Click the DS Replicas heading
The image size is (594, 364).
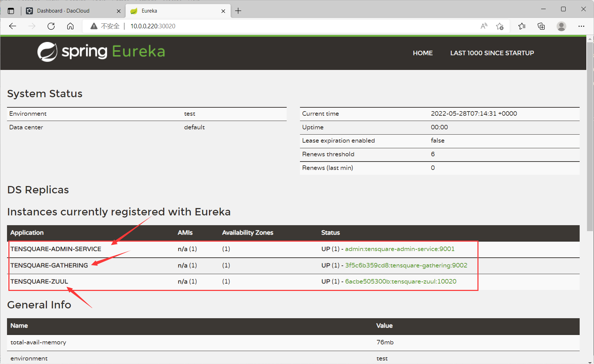coord(38,190)
